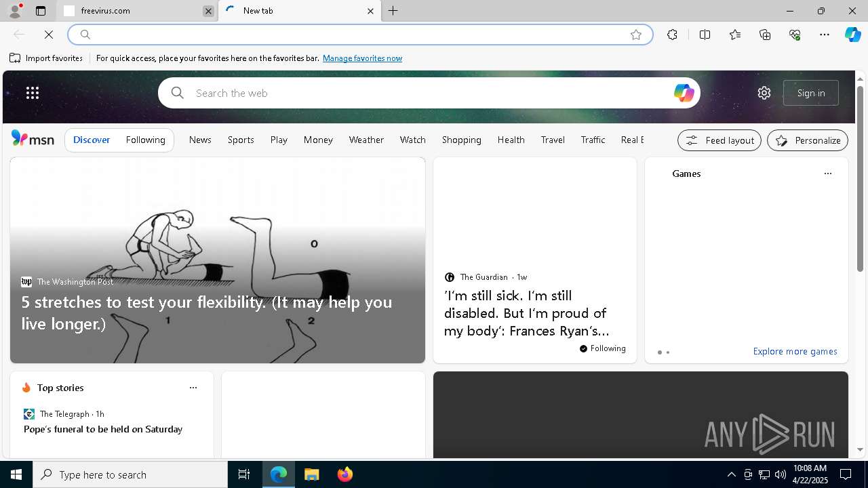
Task: Open Copilot sidebar icon
Action: [x=852, y=35]
